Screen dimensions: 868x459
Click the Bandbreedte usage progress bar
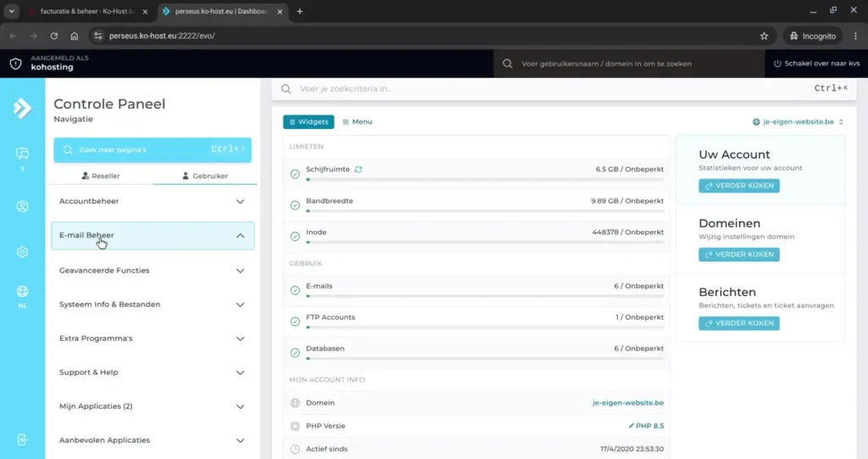click(485, 211)
